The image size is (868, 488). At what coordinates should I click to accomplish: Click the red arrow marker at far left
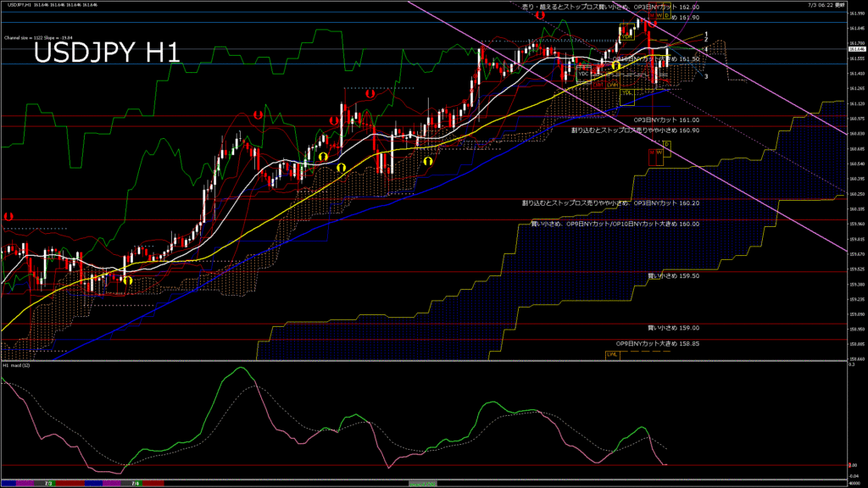click(8, 216)
